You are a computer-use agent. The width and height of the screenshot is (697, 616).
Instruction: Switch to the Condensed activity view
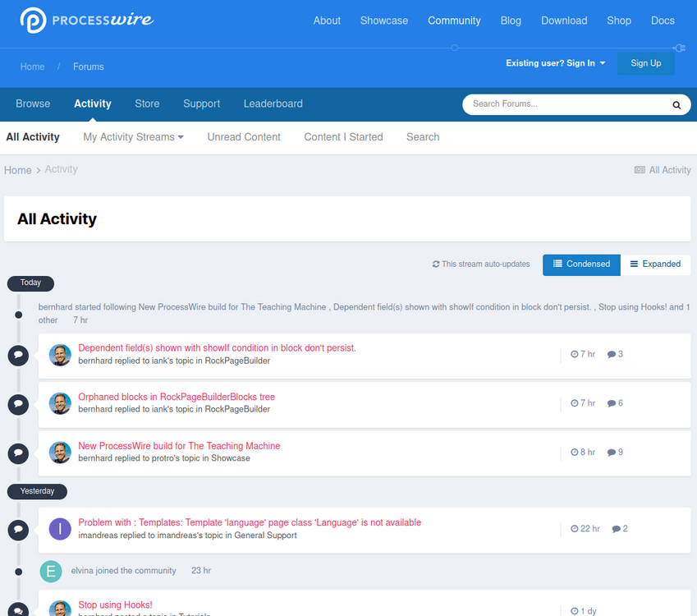[x=581, y=264]
